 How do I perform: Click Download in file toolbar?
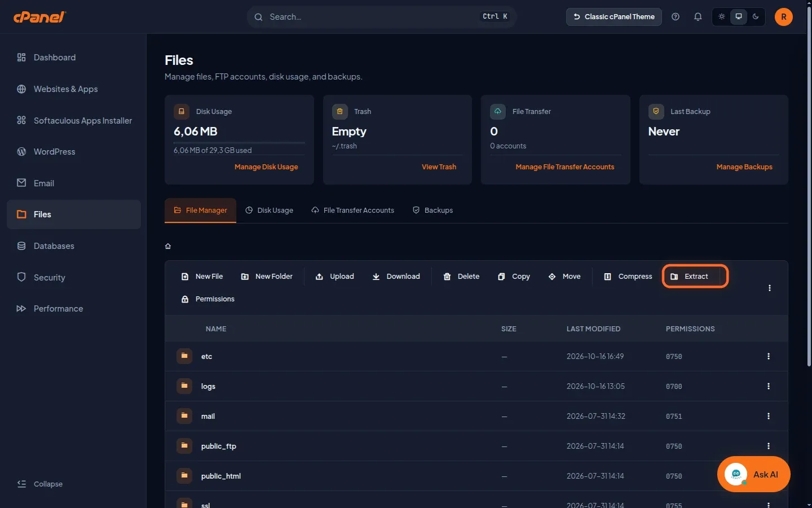(x=396, y=277)
